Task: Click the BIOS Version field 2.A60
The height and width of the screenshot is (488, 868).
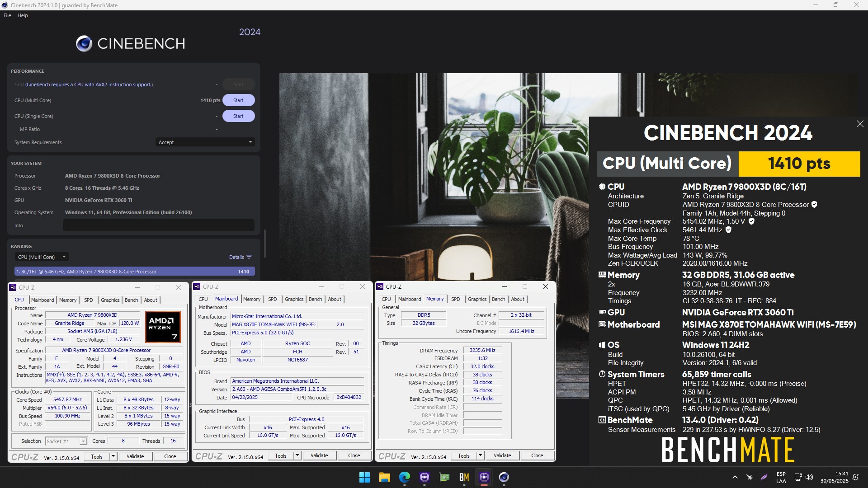Action: pyautogui.click(x=297, y=389)
